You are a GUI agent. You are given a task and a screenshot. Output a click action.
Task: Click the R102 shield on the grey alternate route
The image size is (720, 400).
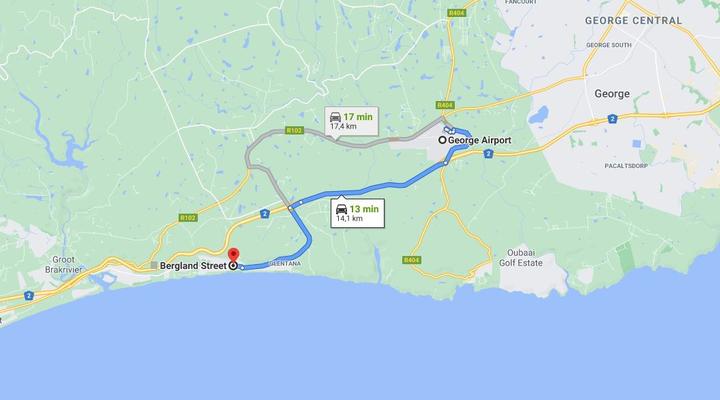coord(294,130)
